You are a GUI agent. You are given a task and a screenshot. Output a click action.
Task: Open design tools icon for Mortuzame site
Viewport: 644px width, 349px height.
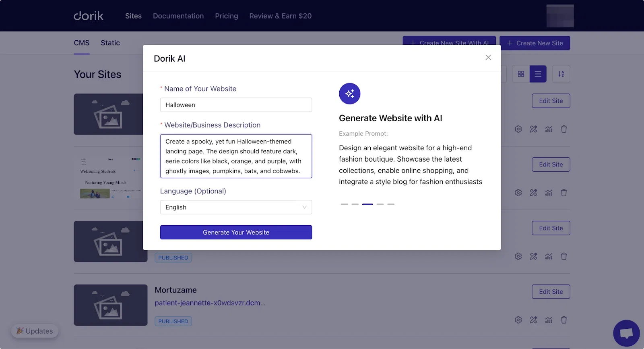[533, 320]
